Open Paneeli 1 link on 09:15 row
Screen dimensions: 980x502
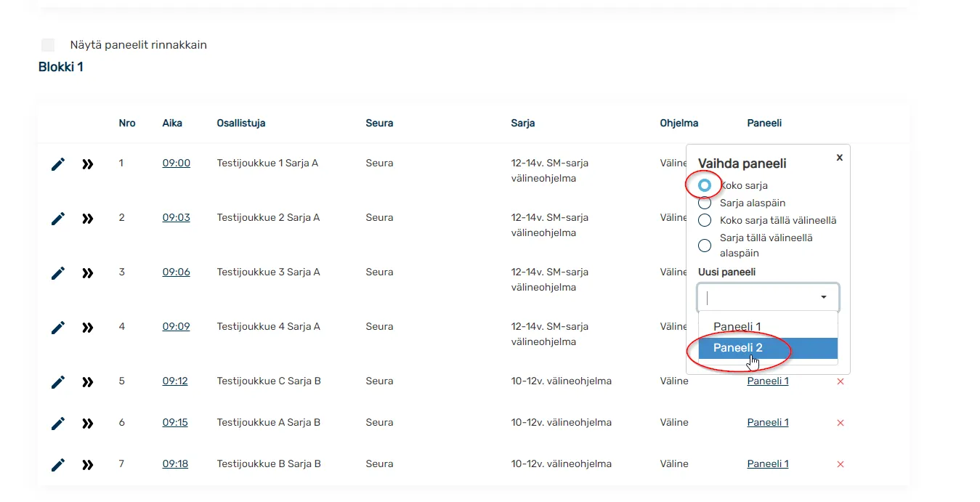pyautogui.click(x=768, y=422)
